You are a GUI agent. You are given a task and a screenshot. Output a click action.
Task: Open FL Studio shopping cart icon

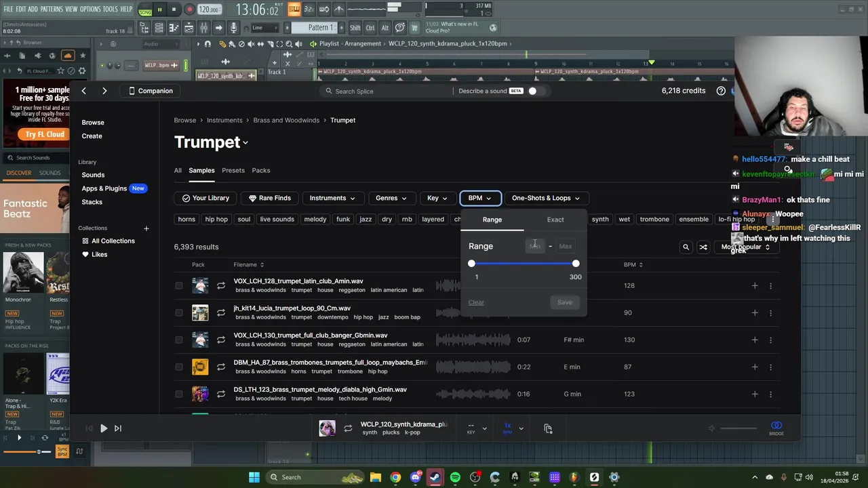pos(414,28)
